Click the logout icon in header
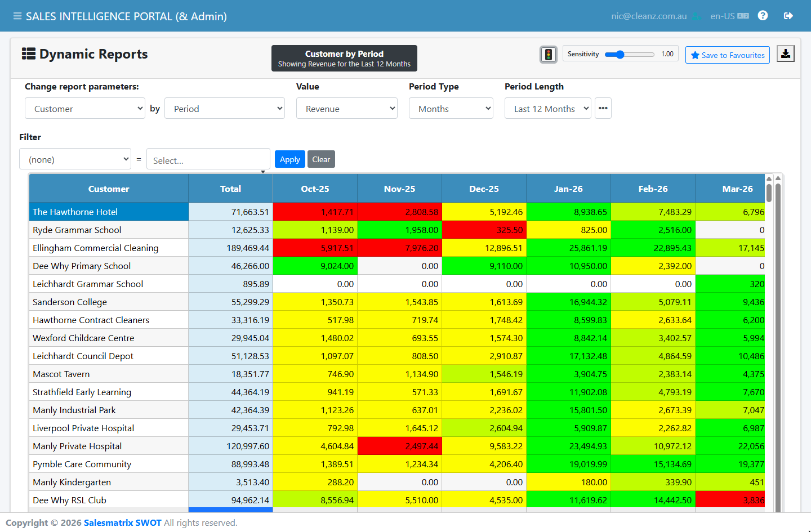 click(788, 16)
